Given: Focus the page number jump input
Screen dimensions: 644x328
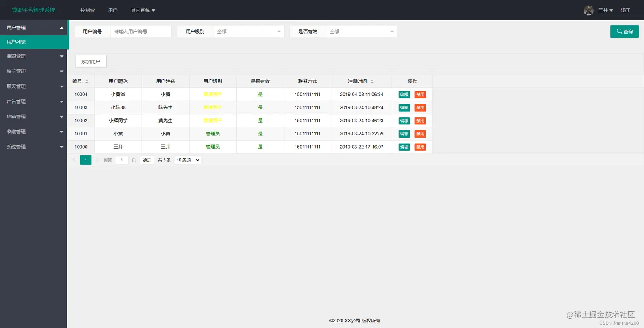Looking at the screenshot, I should pyautogui.click(x=122, y=160).
